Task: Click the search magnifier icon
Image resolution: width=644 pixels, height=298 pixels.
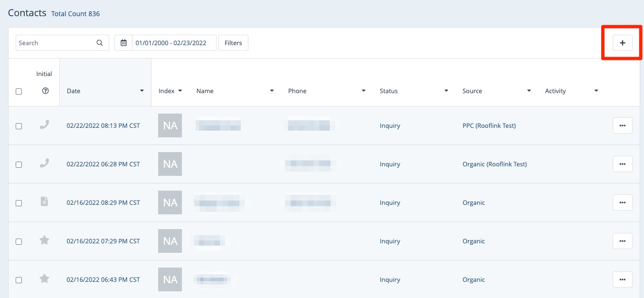Action: [x=100, y=43]
